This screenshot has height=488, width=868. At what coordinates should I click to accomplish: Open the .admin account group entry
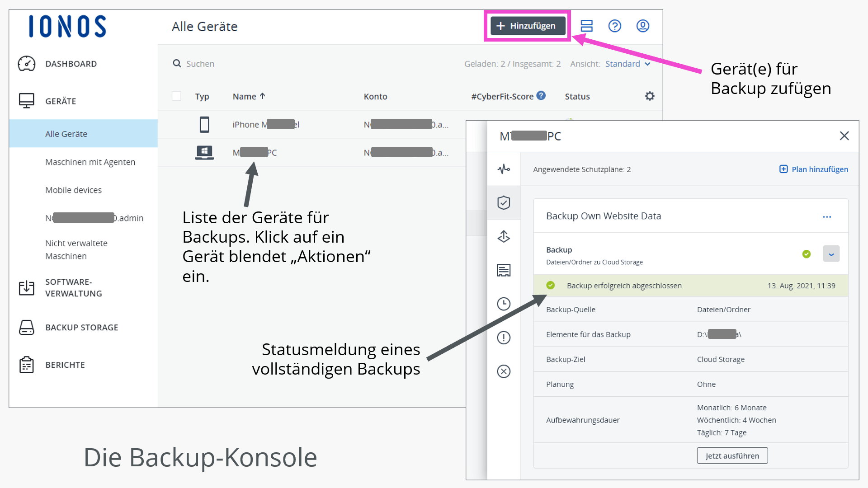[94, 218]
